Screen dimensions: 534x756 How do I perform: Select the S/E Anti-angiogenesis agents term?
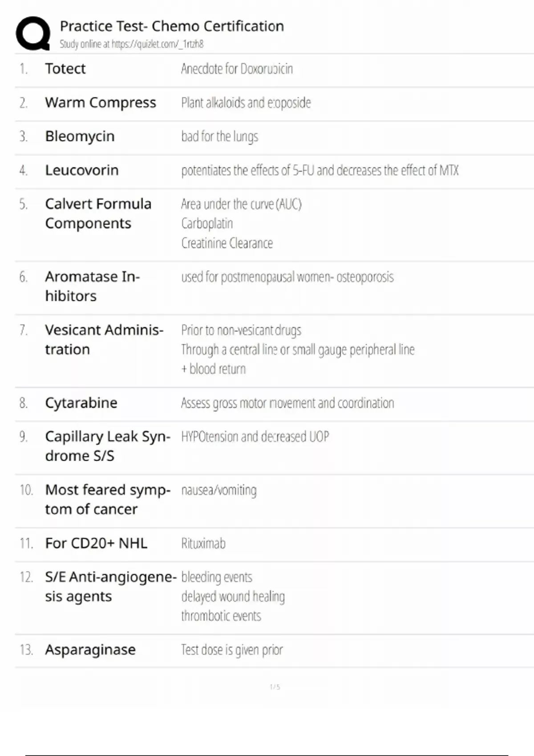(x=111, y=586)
